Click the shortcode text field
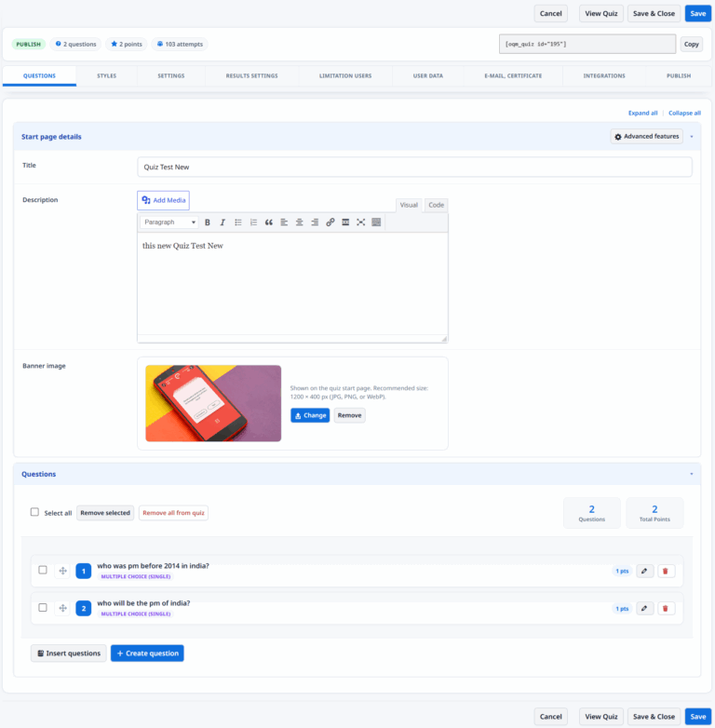The width and height of the screenshot is (715, 728). (587, 44)
